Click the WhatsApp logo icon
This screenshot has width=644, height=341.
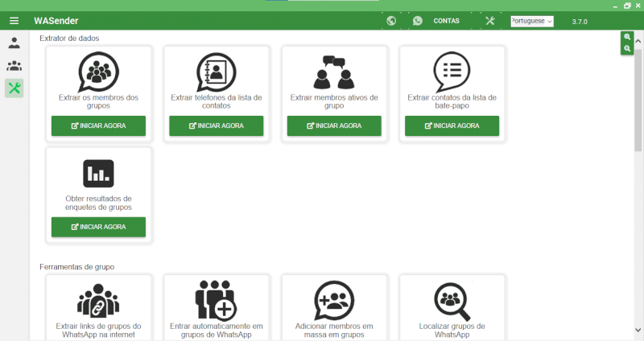tap(418, 21)
